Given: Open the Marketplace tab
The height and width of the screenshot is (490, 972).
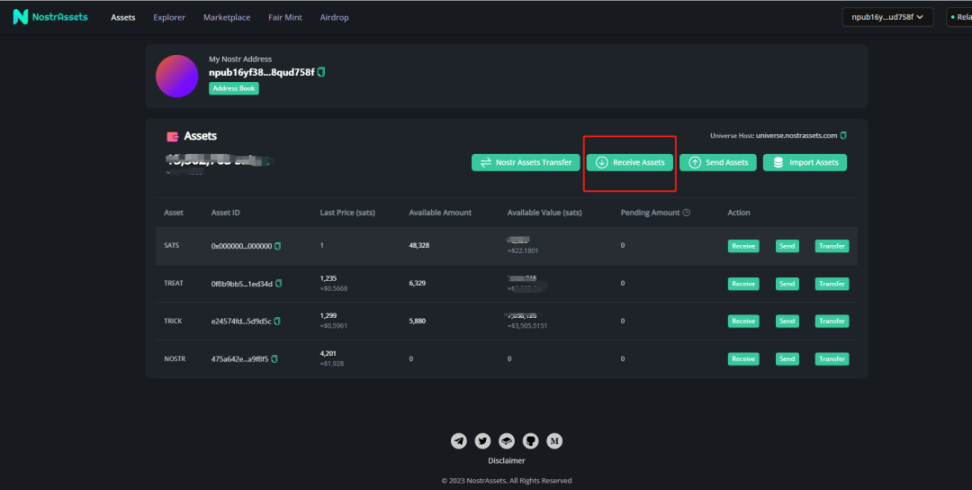Looking at the screenshot, I should click(227, 18).
